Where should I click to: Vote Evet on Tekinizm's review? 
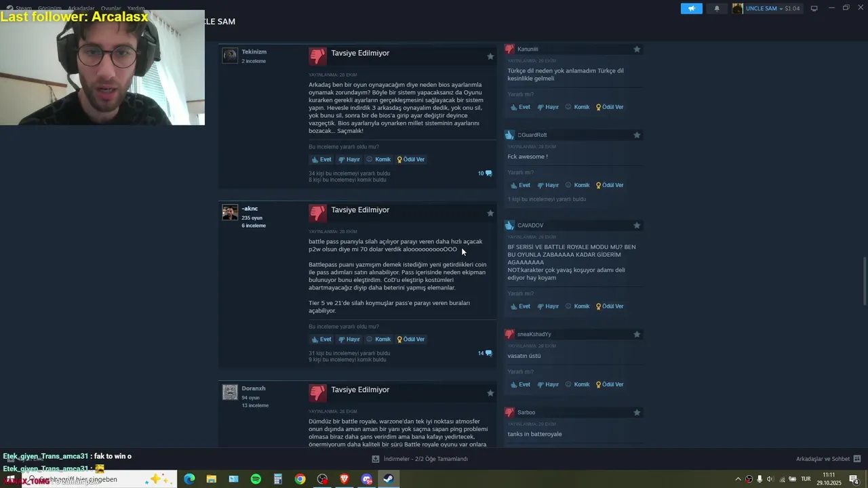[321, 159]
